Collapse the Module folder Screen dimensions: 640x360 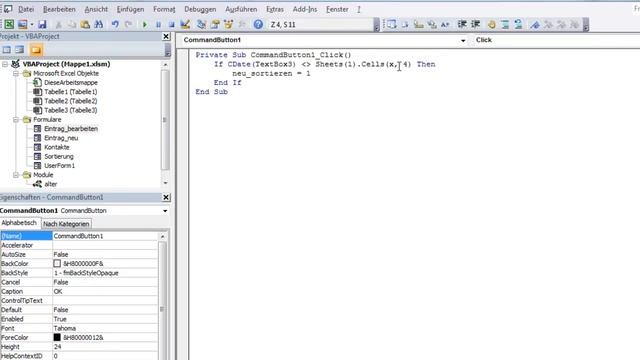(x=16, y=175)
